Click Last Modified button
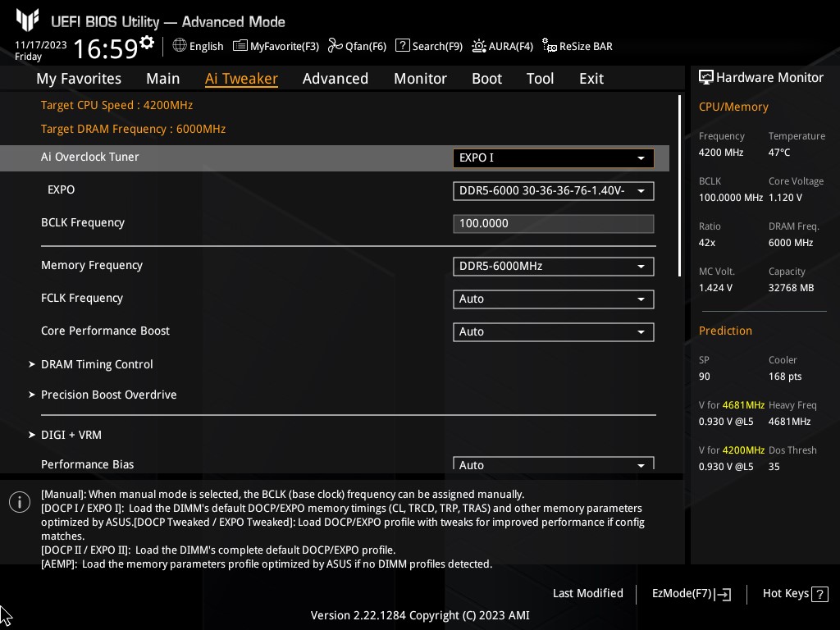 click(587, 594)
